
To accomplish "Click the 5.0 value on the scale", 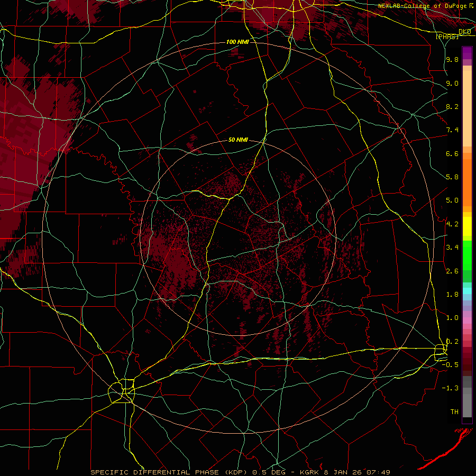I will point(452,200).
